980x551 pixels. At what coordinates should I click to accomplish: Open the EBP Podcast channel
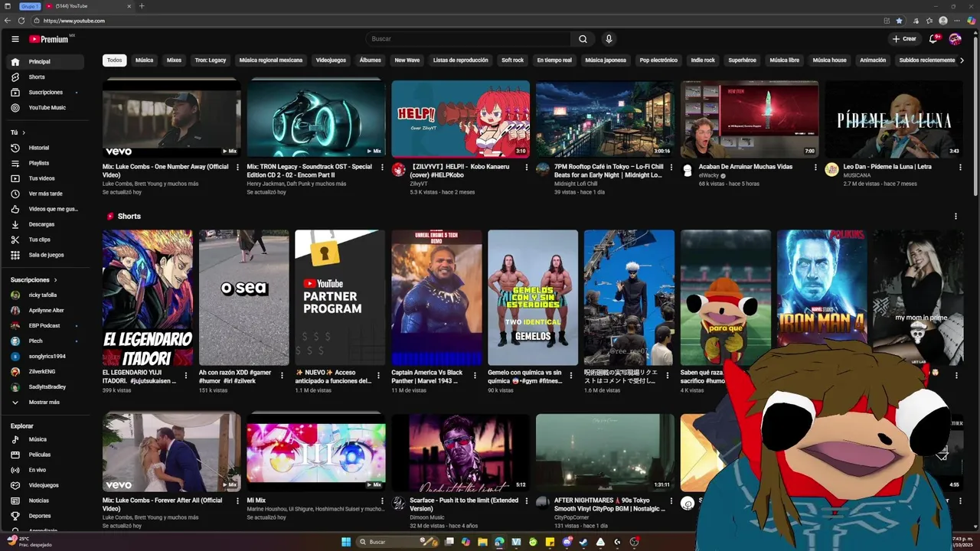click(46, 325)
